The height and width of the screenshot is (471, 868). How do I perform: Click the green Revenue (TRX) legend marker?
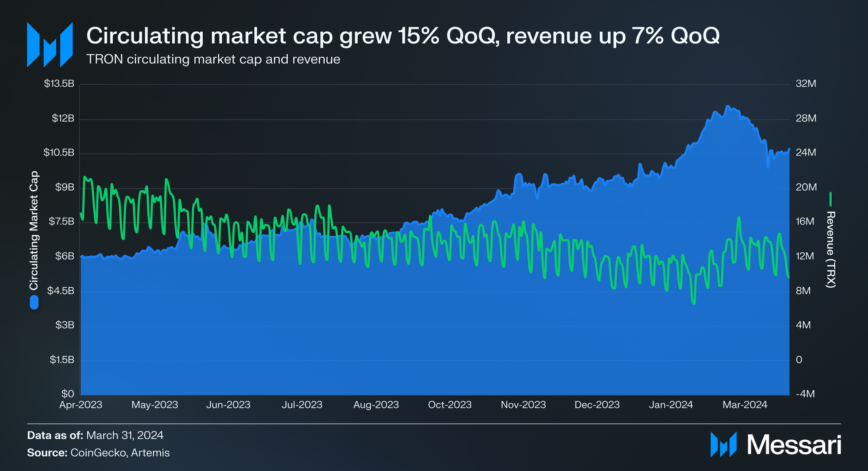[x=830, y=199]
